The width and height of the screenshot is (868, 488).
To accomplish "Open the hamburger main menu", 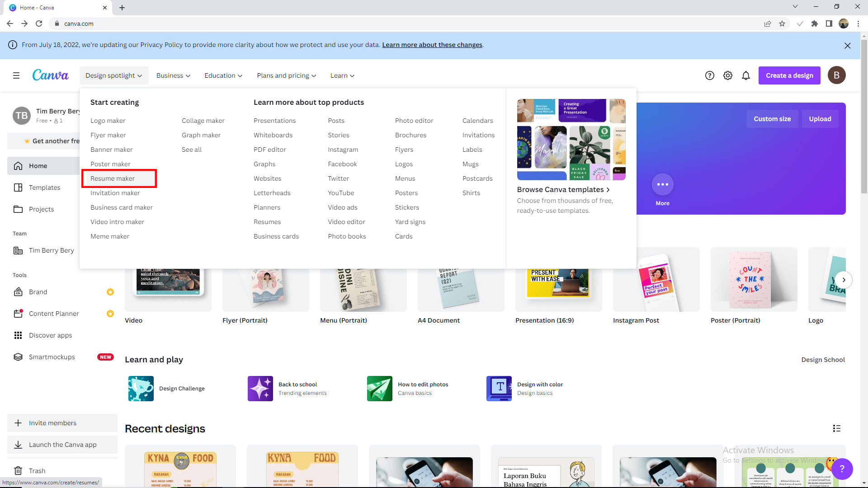I will coord(16,75).
